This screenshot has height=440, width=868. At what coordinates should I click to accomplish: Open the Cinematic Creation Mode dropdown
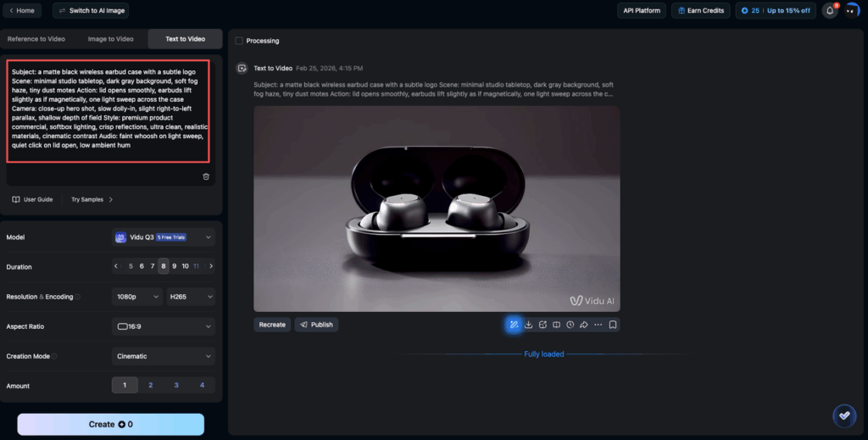coord(164,356)
